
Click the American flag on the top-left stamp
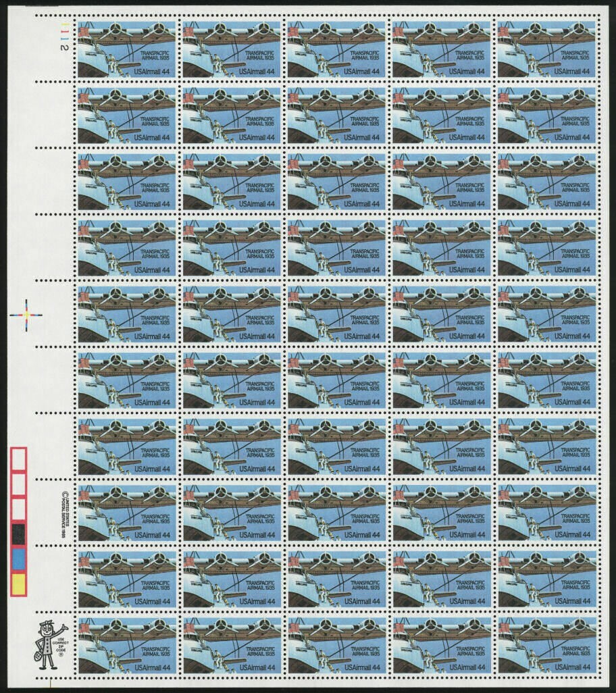(84, 32)
